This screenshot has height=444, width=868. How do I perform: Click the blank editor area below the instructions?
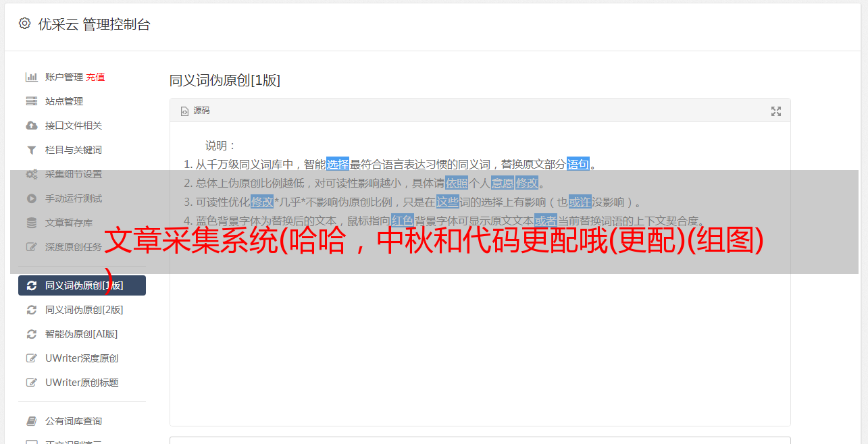point(480,337)
